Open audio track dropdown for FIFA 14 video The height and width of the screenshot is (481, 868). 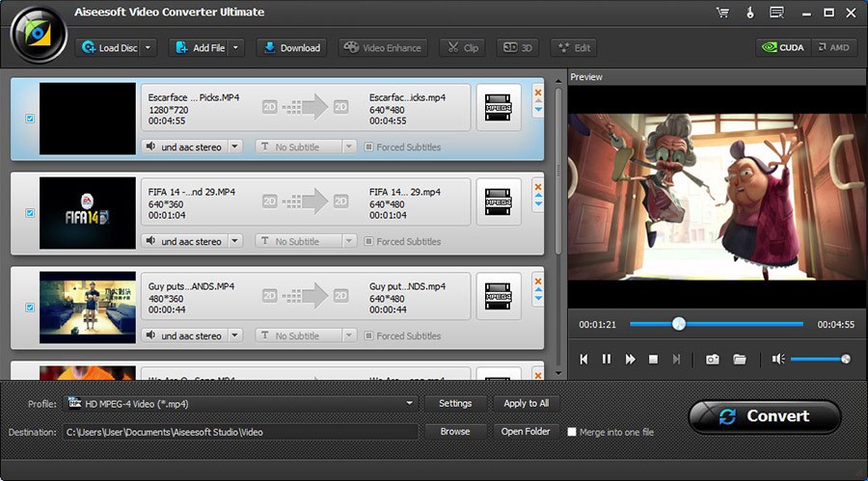point(234,241)
